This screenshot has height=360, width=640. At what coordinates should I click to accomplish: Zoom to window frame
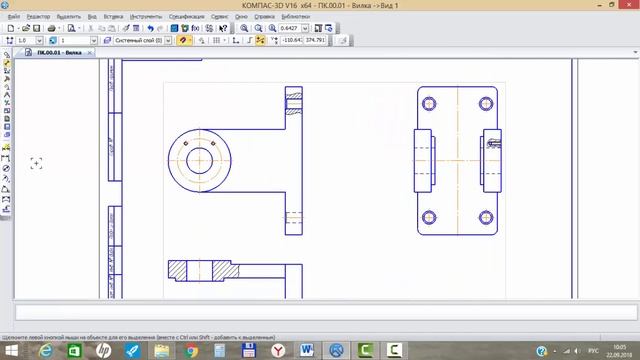(272, 28)
